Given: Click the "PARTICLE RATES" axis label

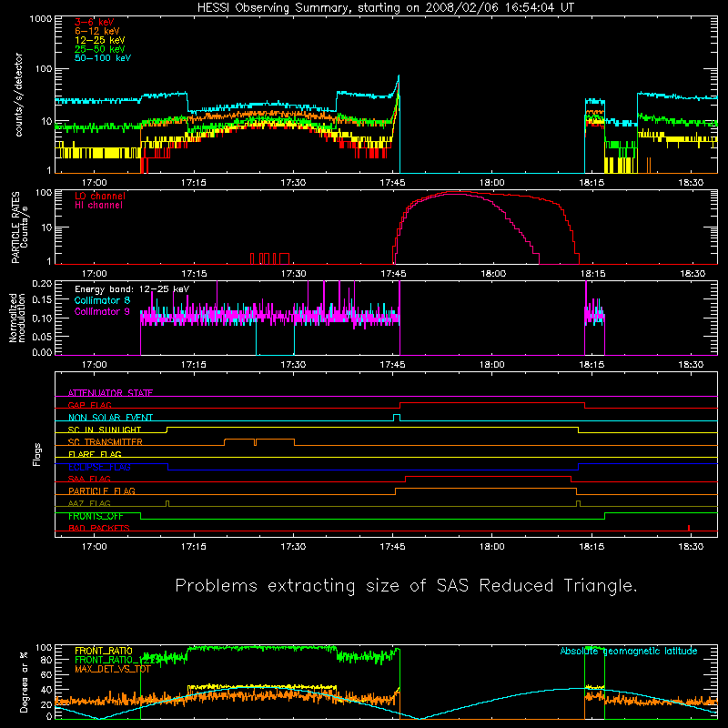Looking at the screenshot, I should [x=15, y=227].
